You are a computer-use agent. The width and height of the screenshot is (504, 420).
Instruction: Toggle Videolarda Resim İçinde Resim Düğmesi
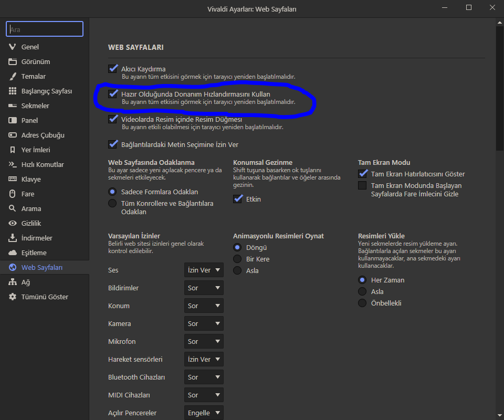(112, 119)
